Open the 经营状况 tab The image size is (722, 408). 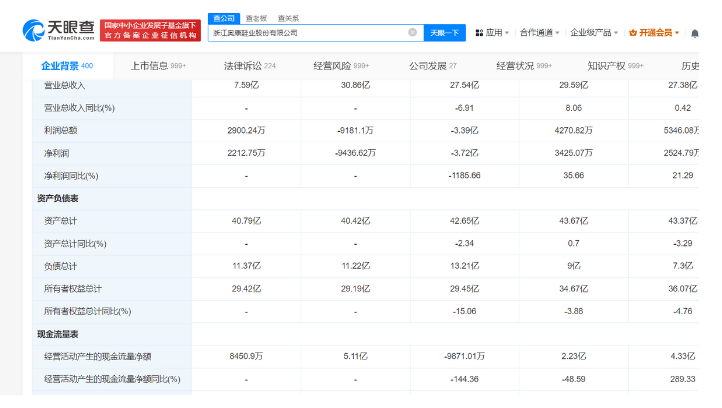(523, 65)
